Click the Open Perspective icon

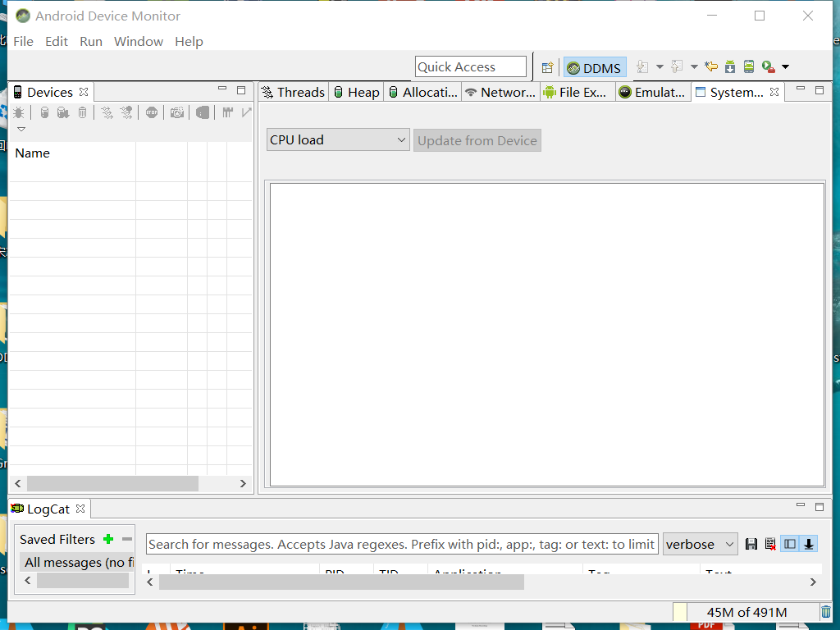click(x=547, y=67)
